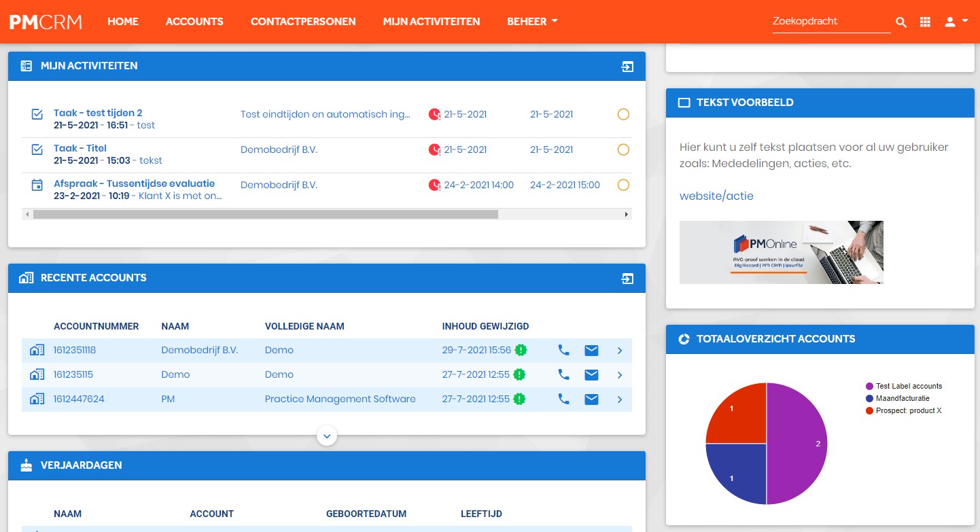Click the Zoekopdracht search field

pos(831,22)
